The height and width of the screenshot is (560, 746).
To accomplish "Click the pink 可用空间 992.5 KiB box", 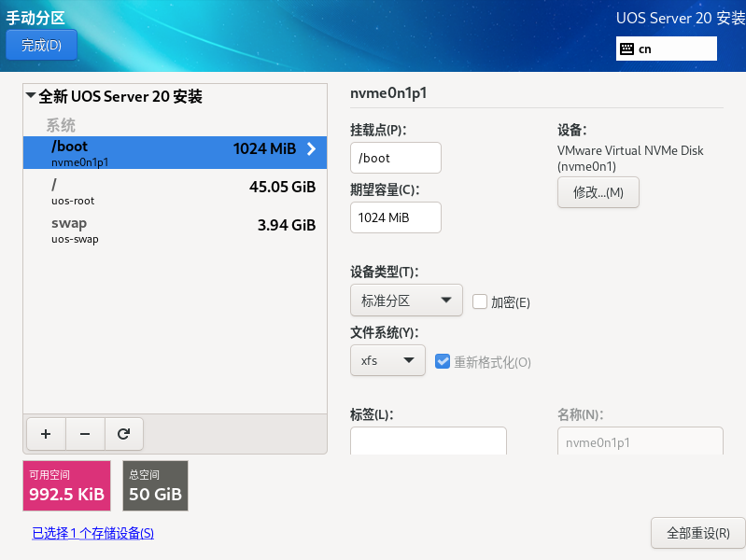I will 66,485.
